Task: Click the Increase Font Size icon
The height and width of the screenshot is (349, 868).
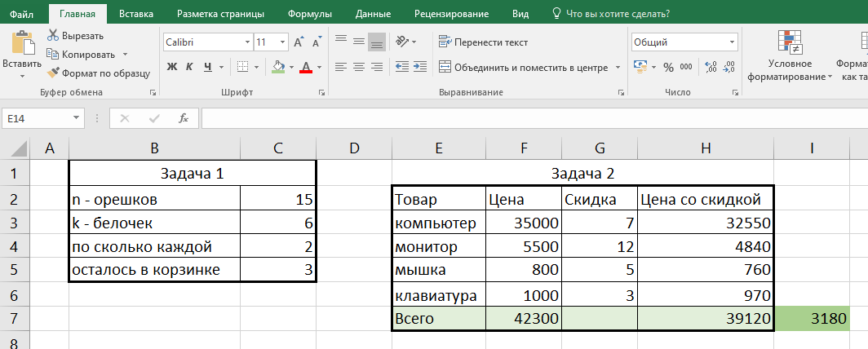Action: 298,42
